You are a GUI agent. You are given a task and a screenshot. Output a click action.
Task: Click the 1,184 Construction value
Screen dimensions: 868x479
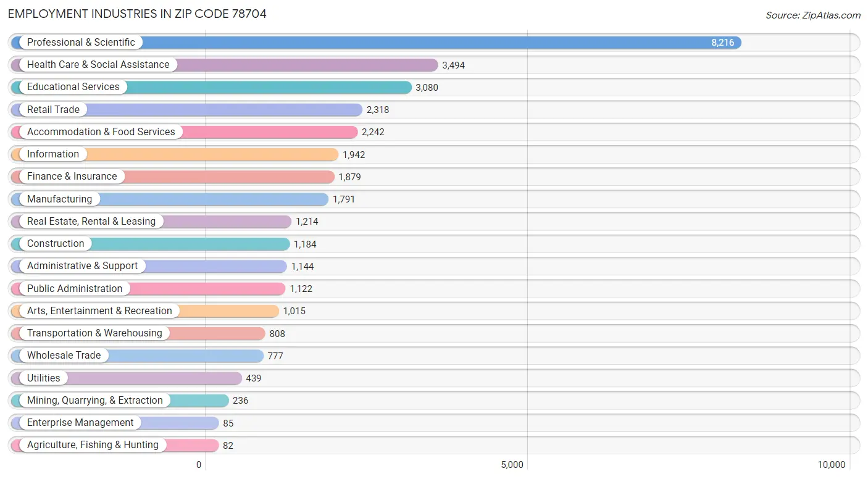pyautogui.click(x=305, y=244)
